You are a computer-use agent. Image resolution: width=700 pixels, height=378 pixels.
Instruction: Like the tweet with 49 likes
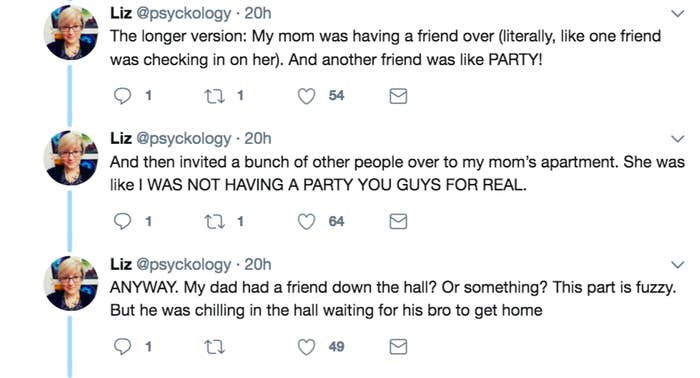306,347
